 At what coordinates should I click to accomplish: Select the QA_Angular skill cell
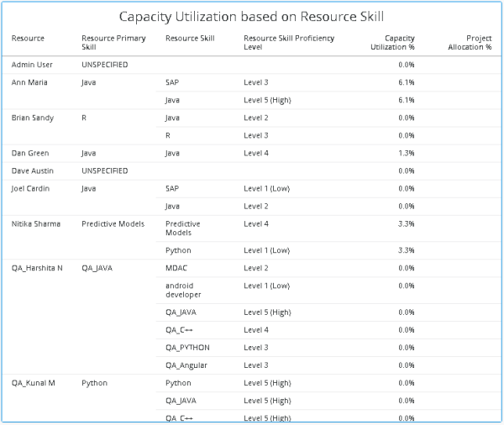(186, 365)
